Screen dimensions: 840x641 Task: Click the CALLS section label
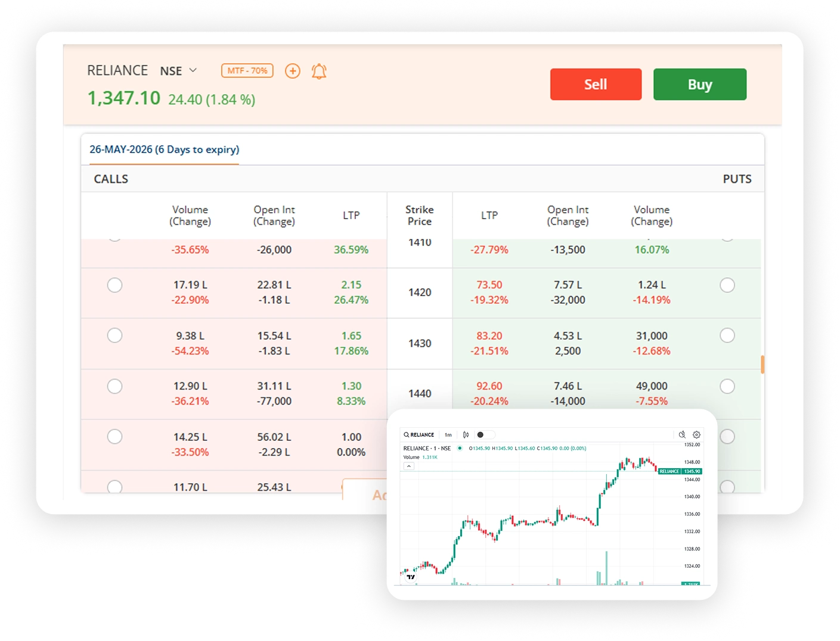click(111, 179)
